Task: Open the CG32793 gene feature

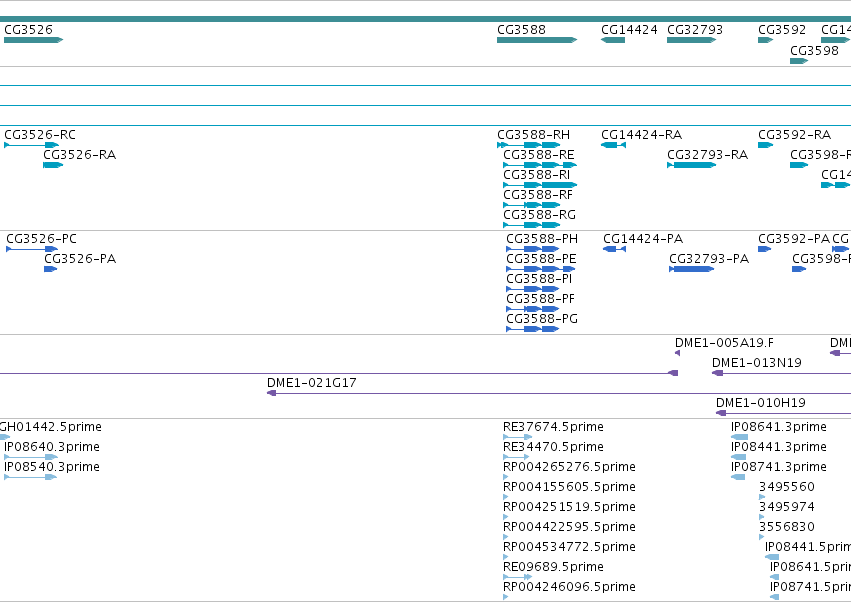Action: (691, 40)
